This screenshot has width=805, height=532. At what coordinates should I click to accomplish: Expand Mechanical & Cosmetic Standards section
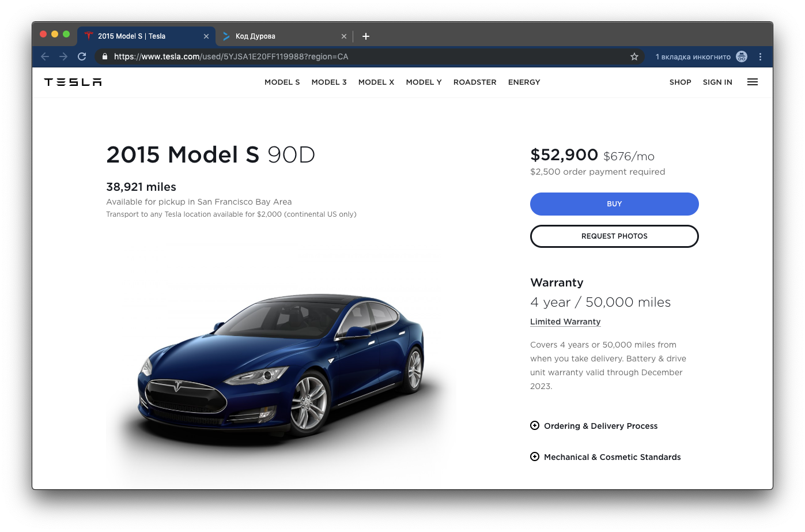(x=606, y=457)
